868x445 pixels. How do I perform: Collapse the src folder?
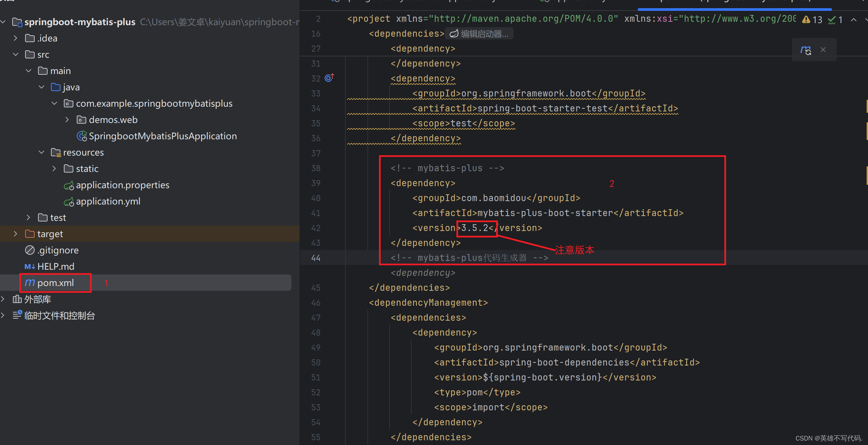click(15, 54)
